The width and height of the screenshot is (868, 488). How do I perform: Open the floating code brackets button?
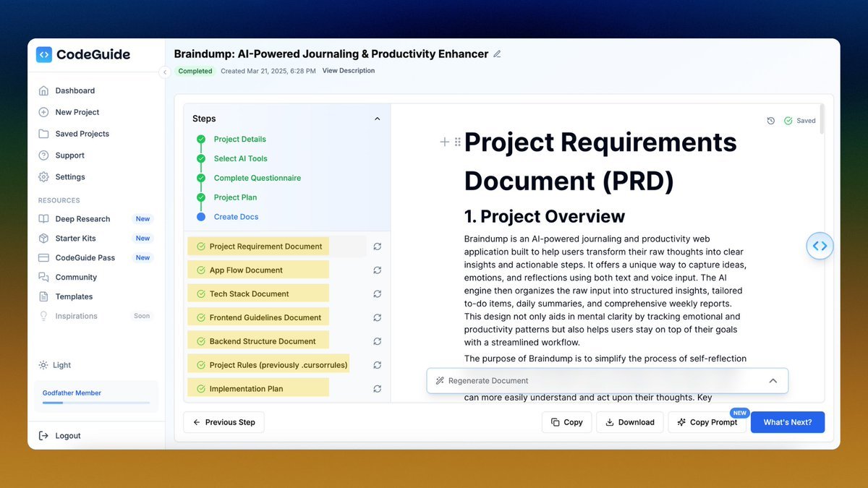pyautogui.click(x=820, y=246)
